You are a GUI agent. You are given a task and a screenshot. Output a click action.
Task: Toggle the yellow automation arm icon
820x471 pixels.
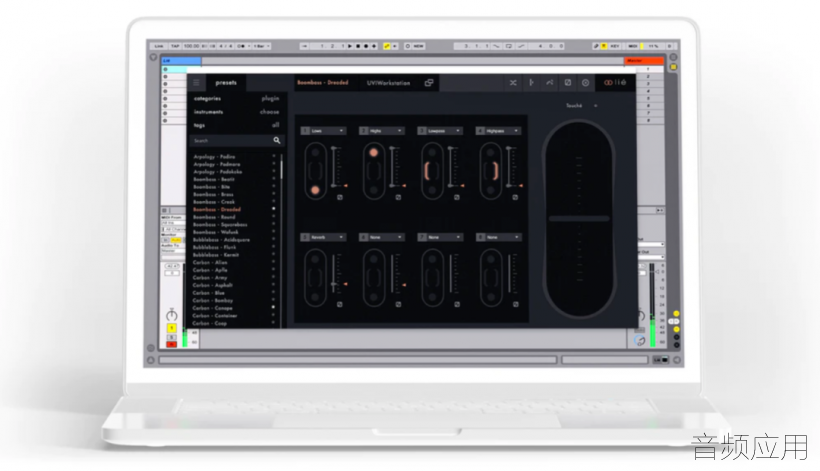point(387,46)
